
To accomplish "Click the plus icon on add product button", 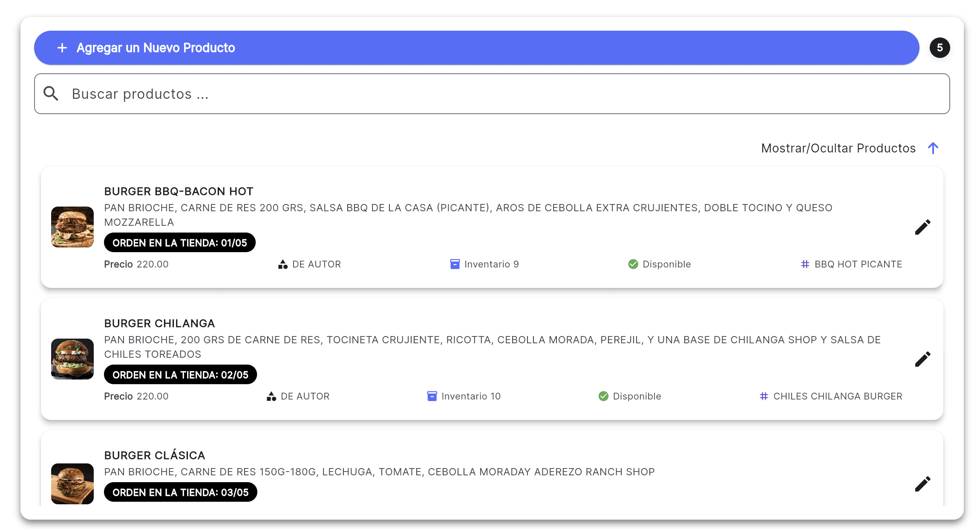I will [62, 48].
